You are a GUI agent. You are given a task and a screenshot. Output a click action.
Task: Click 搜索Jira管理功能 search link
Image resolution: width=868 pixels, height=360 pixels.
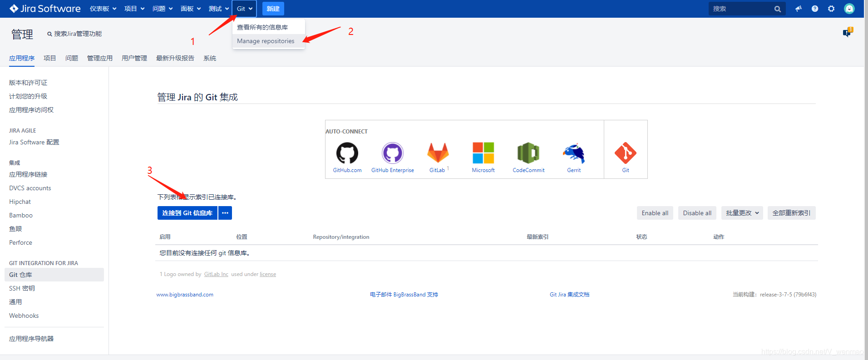coord(74,34)
